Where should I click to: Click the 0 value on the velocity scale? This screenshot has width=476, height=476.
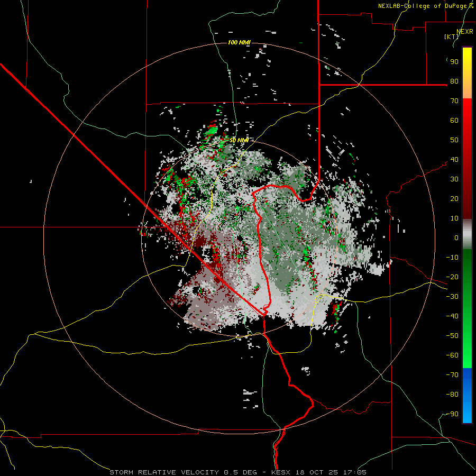point(456,238)
